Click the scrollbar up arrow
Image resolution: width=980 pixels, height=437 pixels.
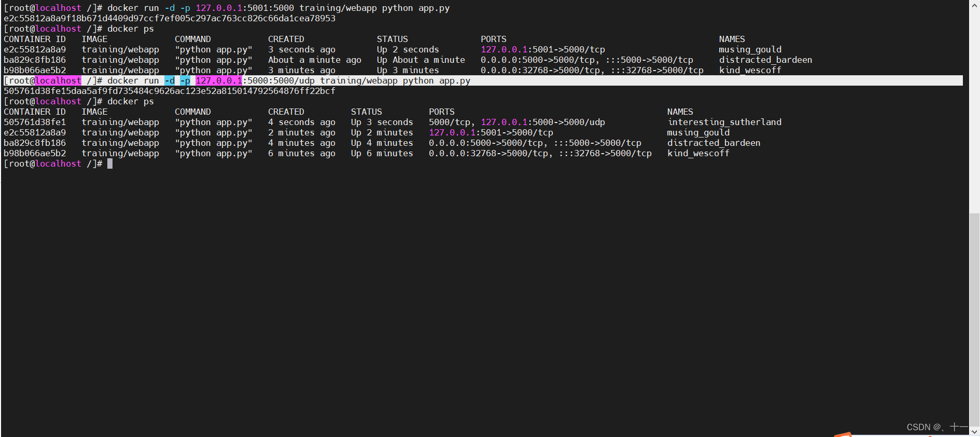coord(974,4)
